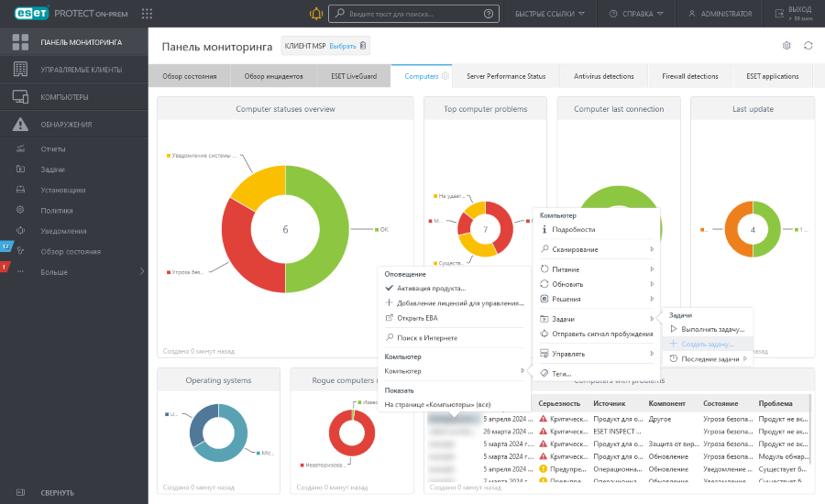Click the gear on Computers tab
Image resolution: width=825 pixels, height=504 pixels.
point(445,77)
